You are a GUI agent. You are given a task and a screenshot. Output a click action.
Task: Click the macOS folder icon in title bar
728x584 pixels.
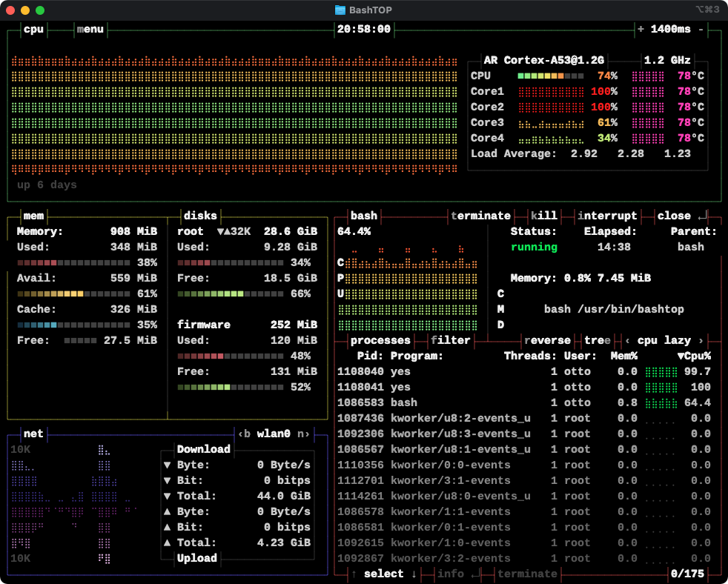(x=340, y=10)
